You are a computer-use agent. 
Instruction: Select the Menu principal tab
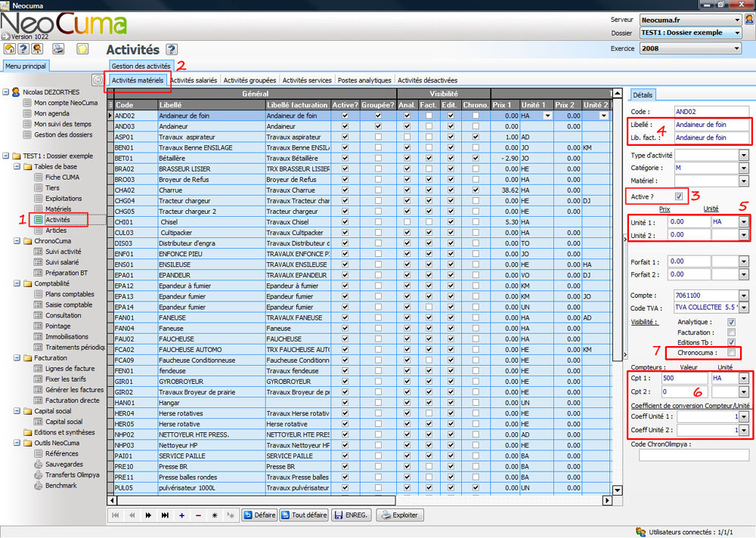26,66
